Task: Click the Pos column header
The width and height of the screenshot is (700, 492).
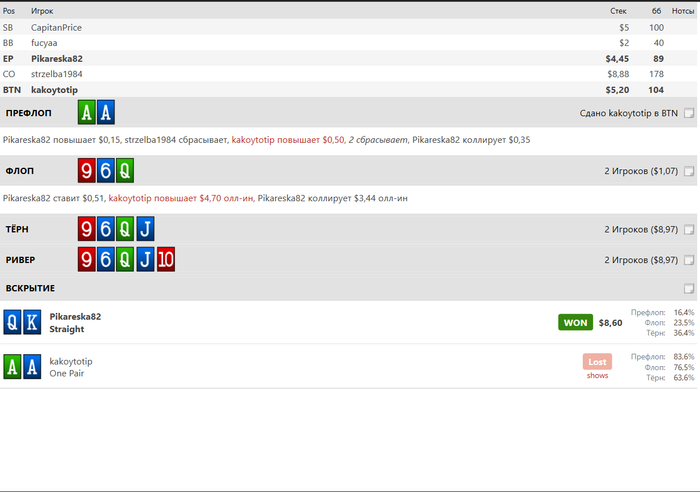Action: pos(9,11)
